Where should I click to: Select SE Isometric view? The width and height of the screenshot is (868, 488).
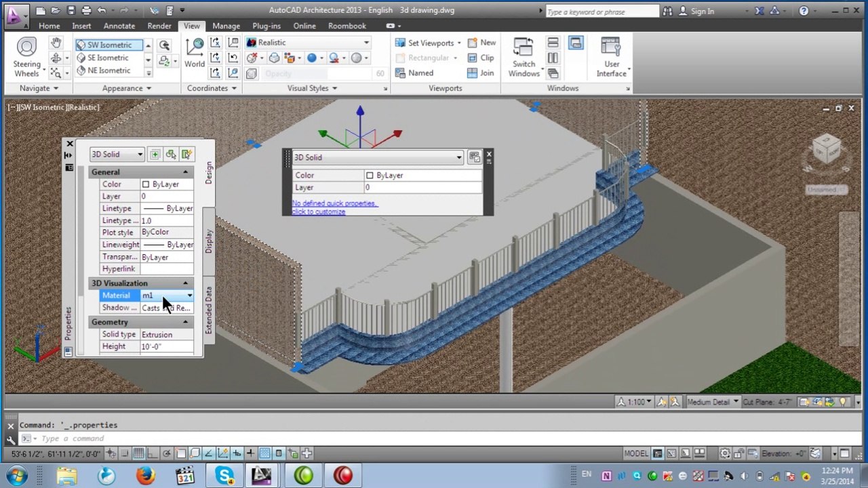click(108, 58)
